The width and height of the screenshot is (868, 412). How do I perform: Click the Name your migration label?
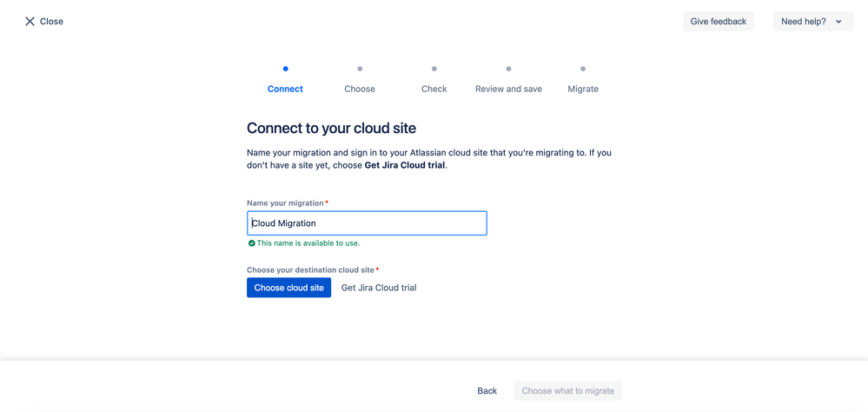pos(285,203)
